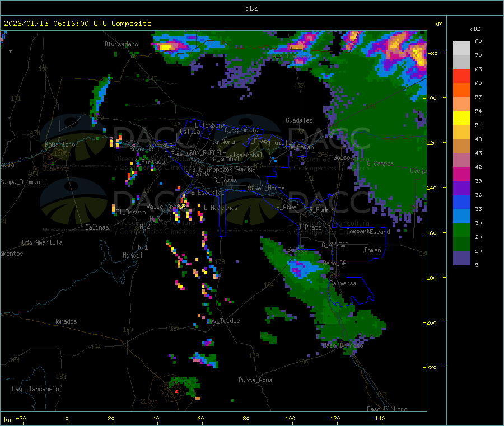Click the G_Campos place label
Image resolution: width=504 pixels, height=426 pixels.
(380, 163)
